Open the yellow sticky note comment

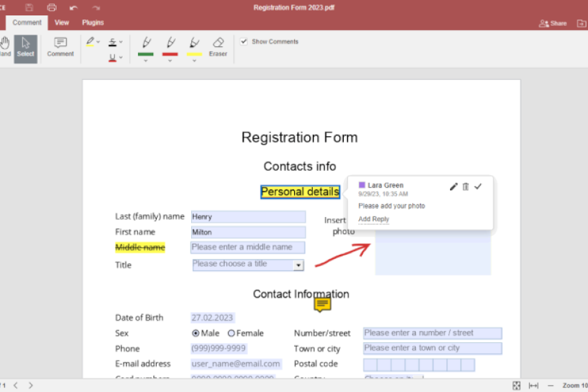323,304
